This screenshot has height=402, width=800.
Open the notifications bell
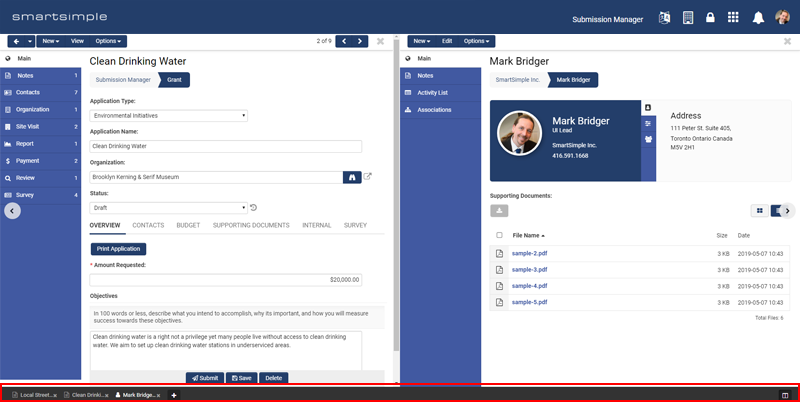tap(758, 18)
